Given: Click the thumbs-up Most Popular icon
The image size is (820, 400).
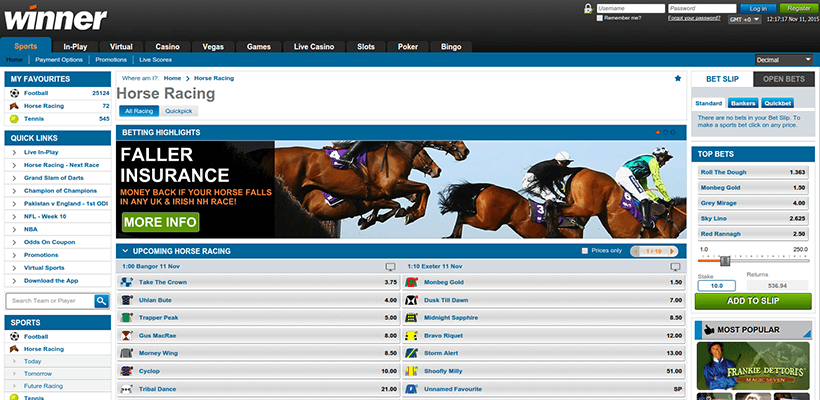Looking at the screenshot, I should [x=709, y=330].
